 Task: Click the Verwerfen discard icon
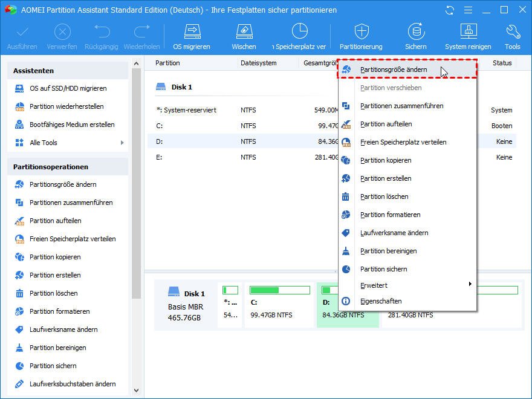point(62,32)
